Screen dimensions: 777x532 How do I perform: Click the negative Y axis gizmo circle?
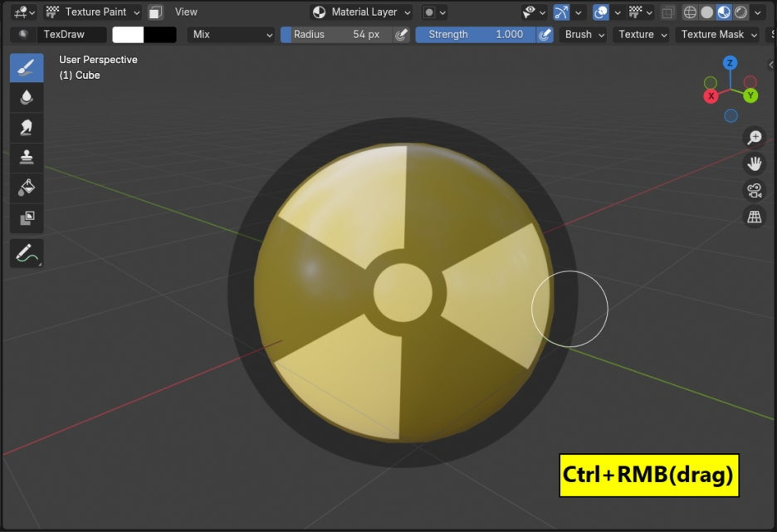click(x=711, y=83)
